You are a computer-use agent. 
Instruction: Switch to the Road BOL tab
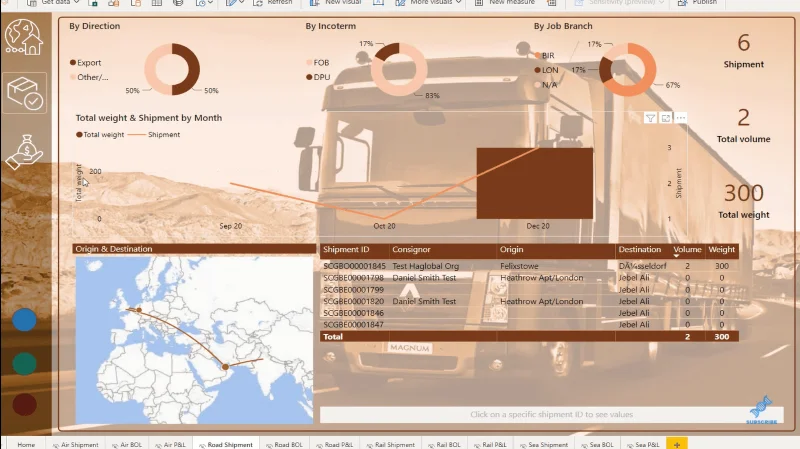[x=284, y=444]
